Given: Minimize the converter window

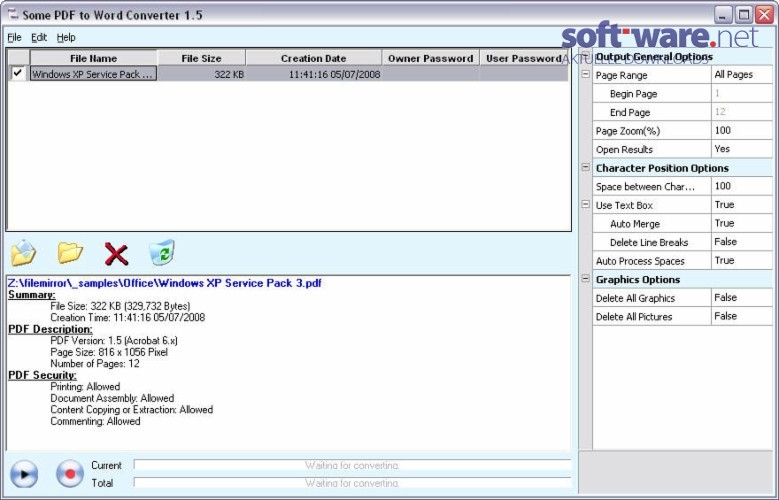Looking at the screenshot, I should point(723,14).
